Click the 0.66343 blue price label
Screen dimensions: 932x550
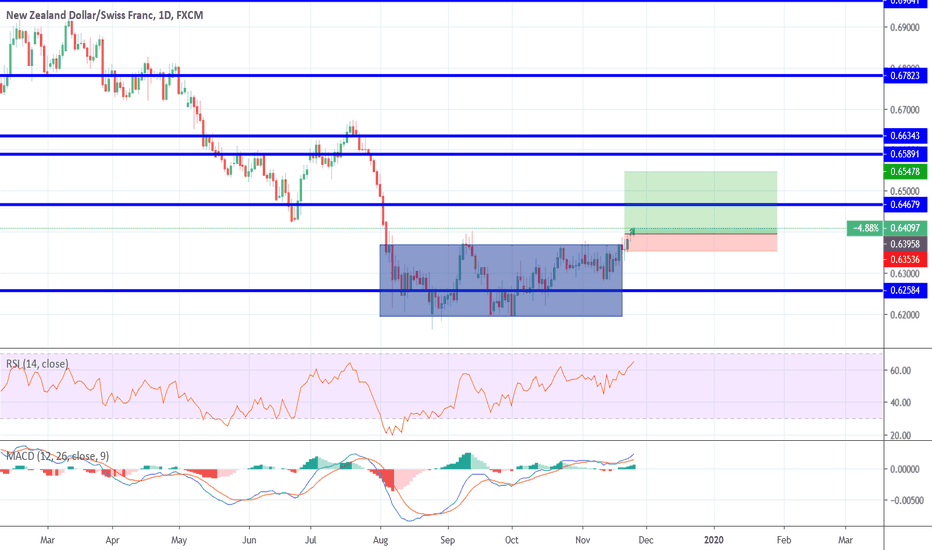(905, 135)
